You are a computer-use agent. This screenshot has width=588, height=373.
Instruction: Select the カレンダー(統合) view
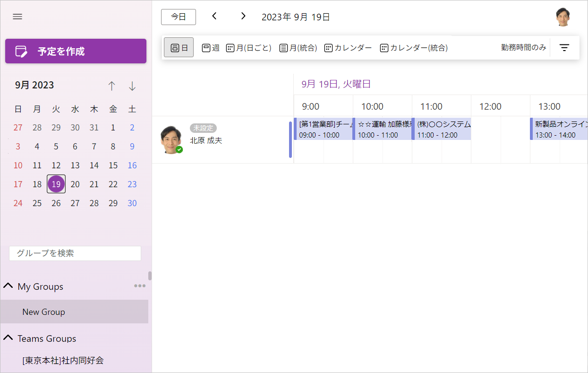pos(414,48)
